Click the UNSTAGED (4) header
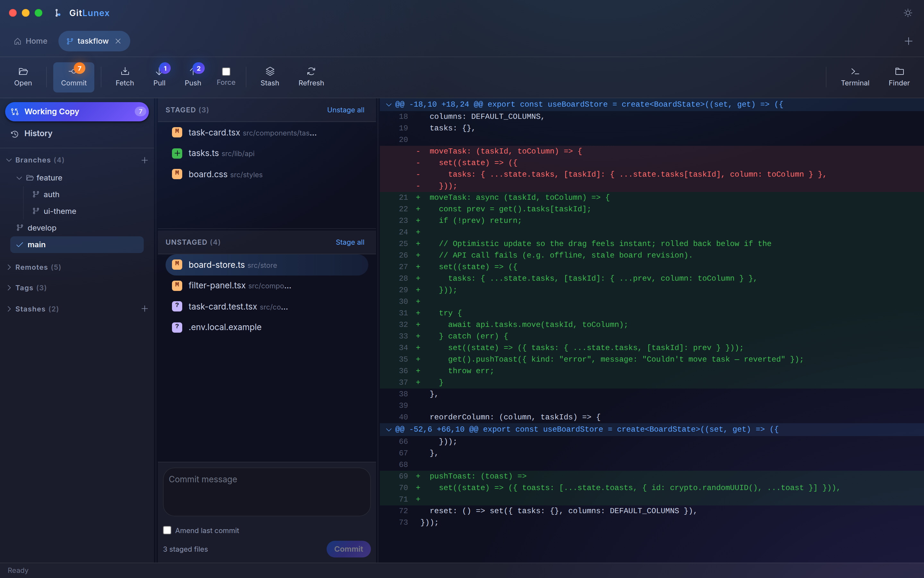924x578 pixels. click(x=193, y=242)
